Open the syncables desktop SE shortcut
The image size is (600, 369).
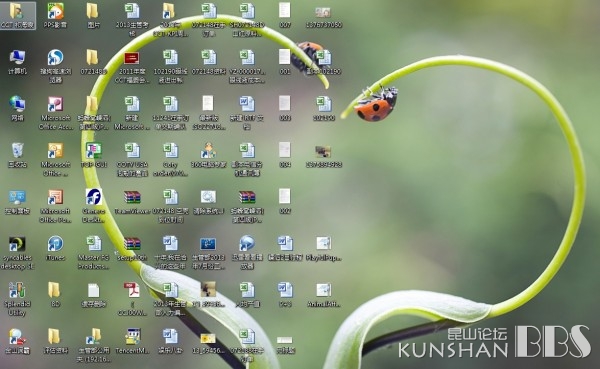[x=17, y=244]
